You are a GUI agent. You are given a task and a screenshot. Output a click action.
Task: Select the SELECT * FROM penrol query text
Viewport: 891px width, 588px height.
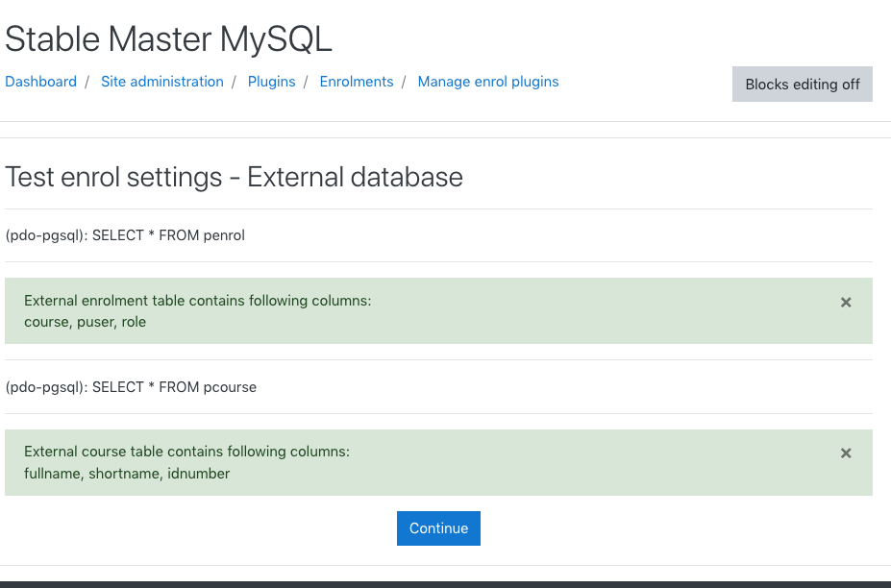click(168, 235)
